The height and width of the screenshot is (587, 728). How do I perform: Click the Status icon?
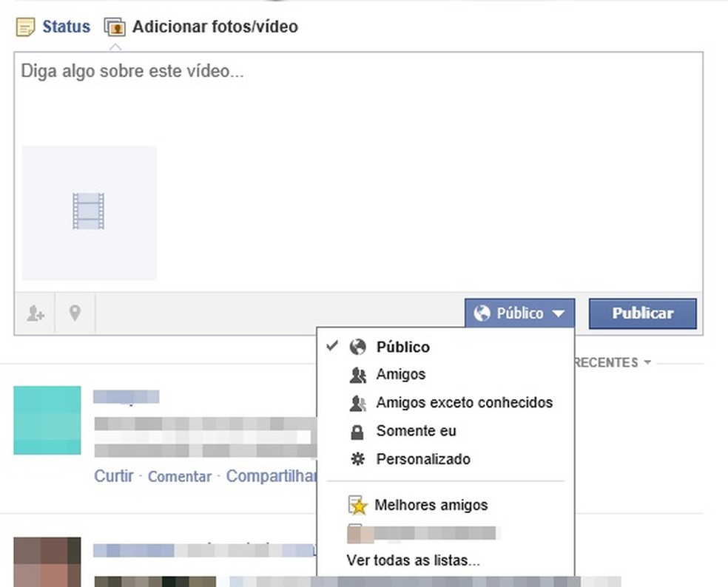point(27,26)
